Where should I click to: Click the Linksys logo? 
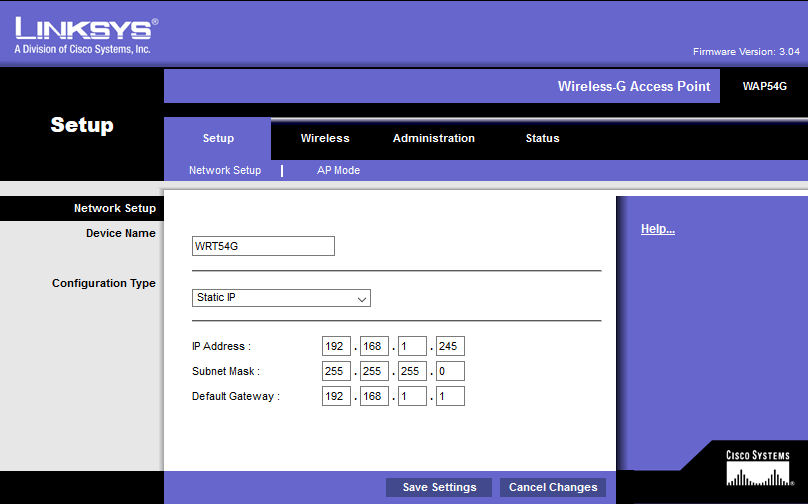point(87,35)
